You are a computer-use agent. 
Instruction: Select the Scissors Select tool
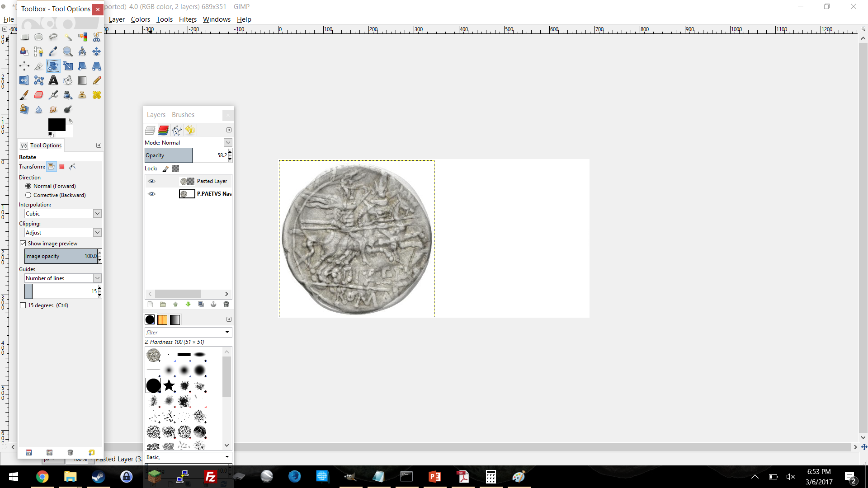tap(97, 37)
